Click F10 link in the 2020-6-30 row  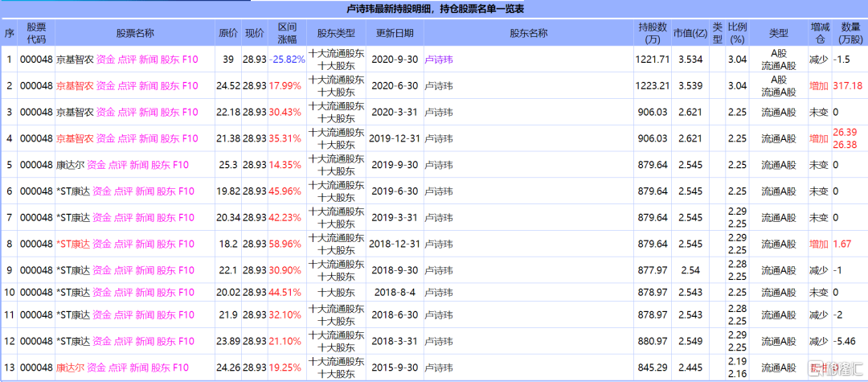coord(190,86)
